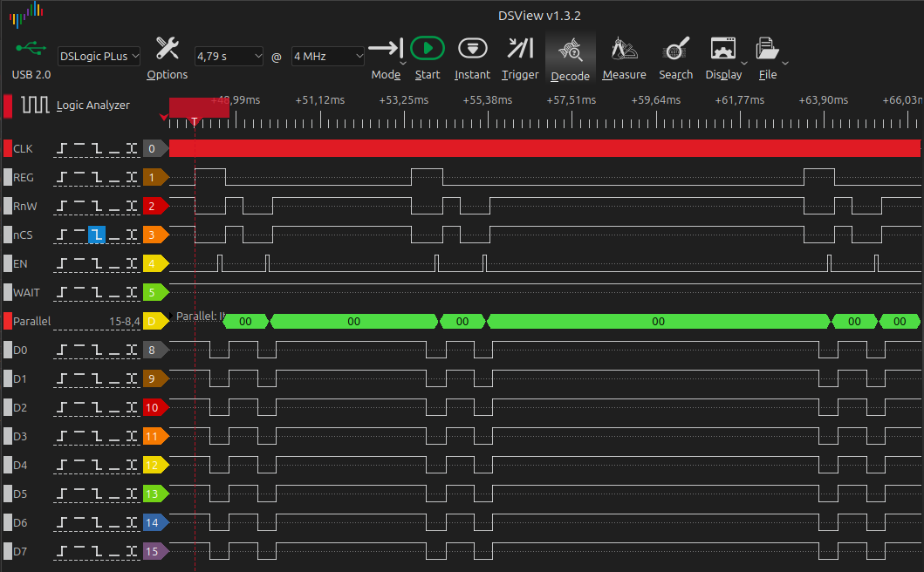Open the DSLogic PLus device dropdown
924x572 pixels.
pos(99,57)
